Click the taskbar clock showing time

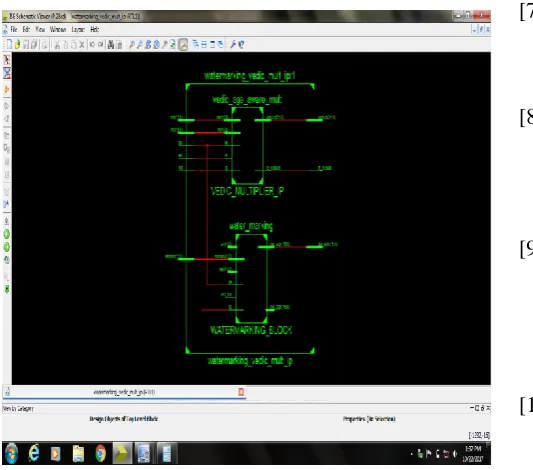tap(473, 454)
